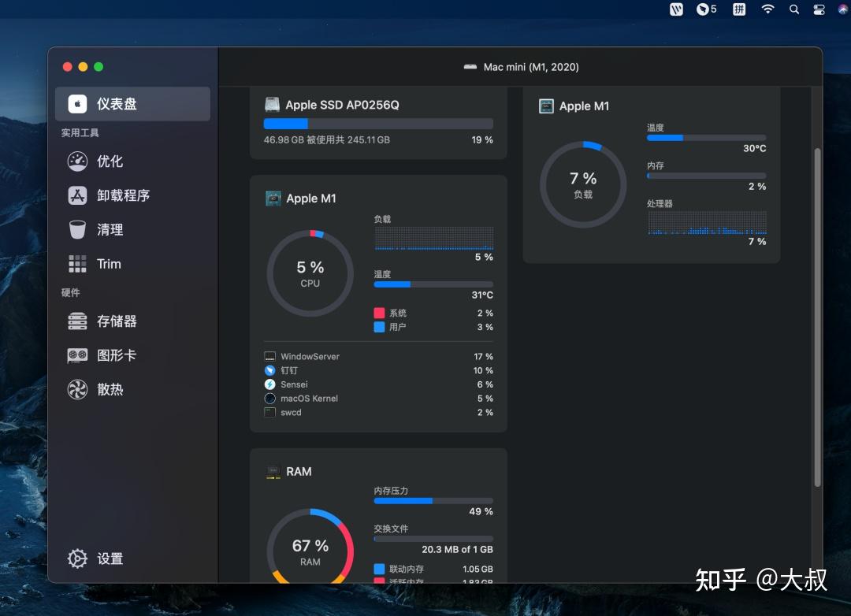Click the GPU 处理器 history graph
The width and height of the screenshot is (851, 616).
707,222
